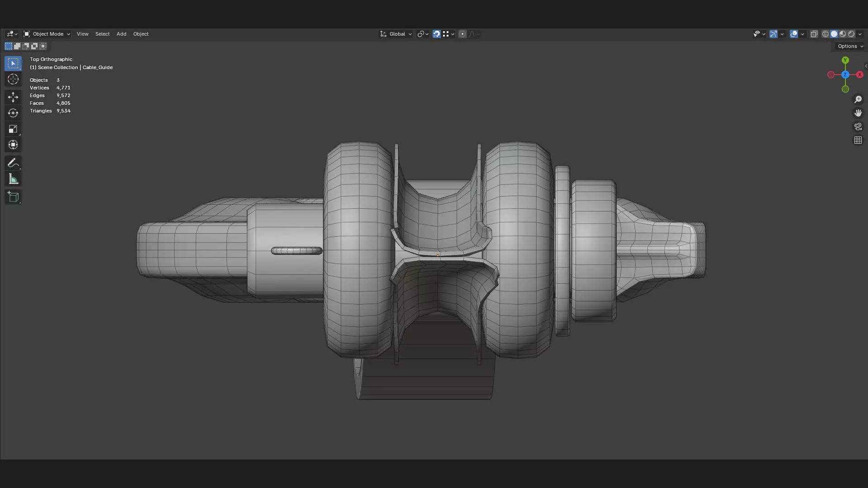Image resolution: width=868 pixels, height=488 pixels.
Task: Activate the Rotate tool
Action: click(13, 113)
